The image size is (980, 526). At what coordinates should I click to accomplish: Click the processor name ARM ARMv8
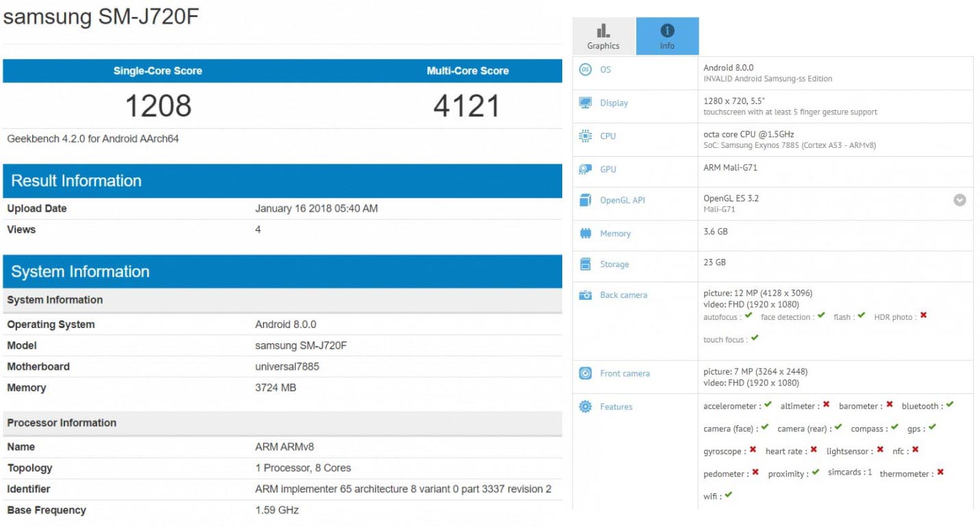pos(284,447)
